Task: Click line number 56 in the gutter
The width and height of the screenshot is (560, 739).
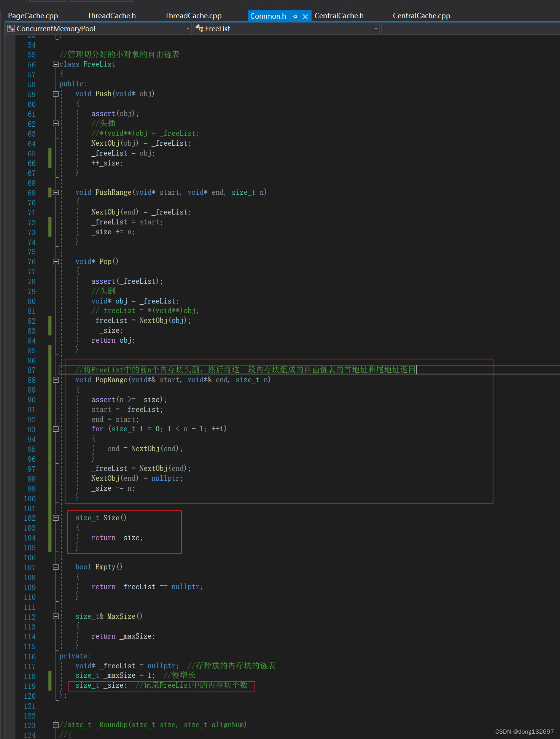Action: point(32,65)
